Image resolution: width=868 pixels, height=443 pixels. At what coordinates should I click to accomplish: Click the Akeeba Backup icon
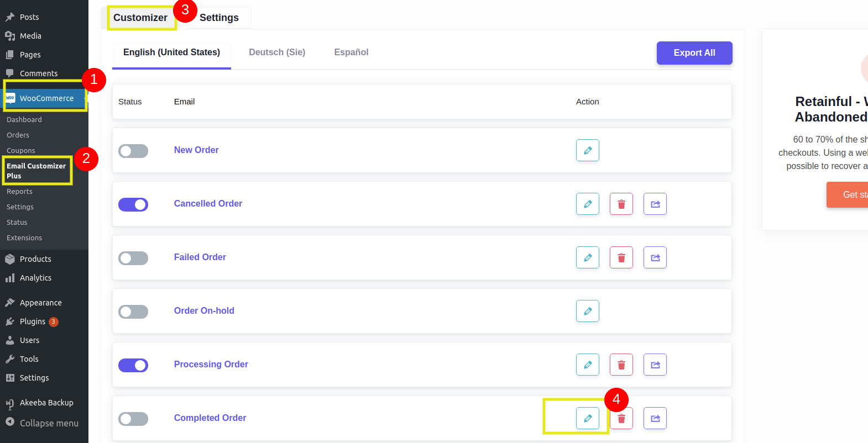(10, 404)
